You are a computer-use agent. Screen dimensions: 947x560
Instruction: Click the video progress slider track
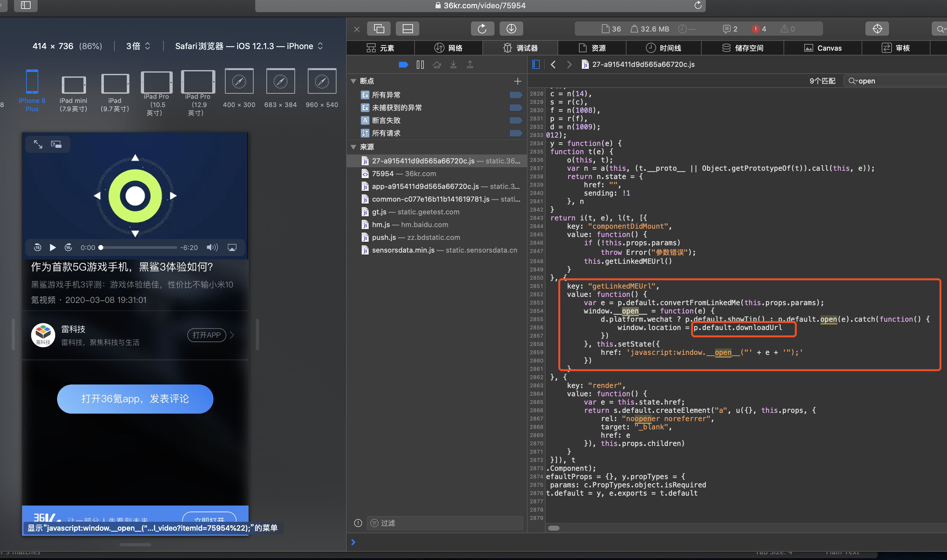point(140,247)
